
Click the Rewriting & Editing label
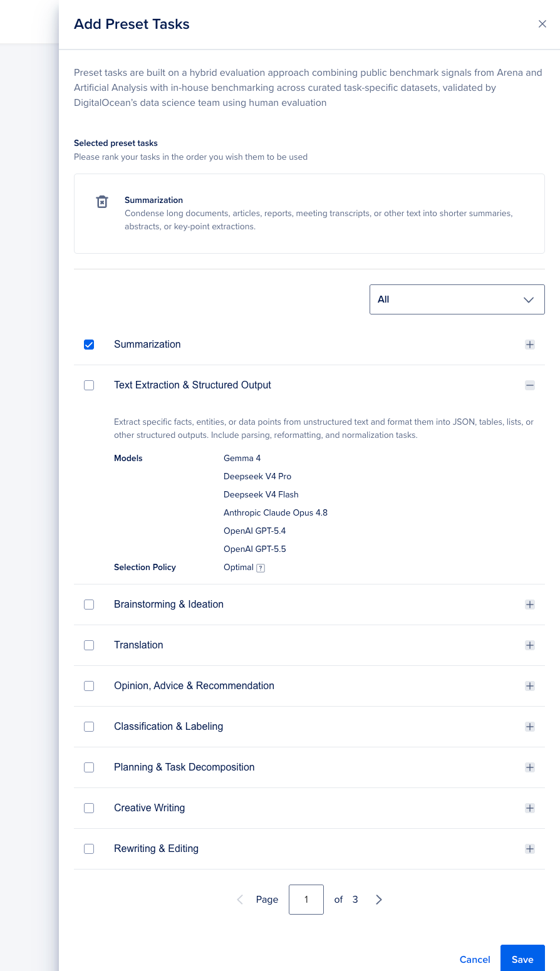(x=156, y=849)
